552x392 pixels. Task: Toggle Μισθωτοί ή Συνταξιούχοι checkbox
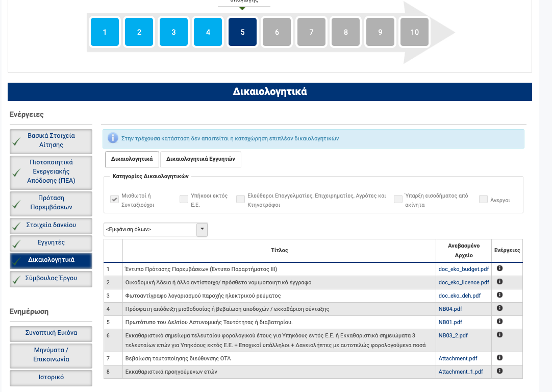pyautogui.click(x=114, y=199)
